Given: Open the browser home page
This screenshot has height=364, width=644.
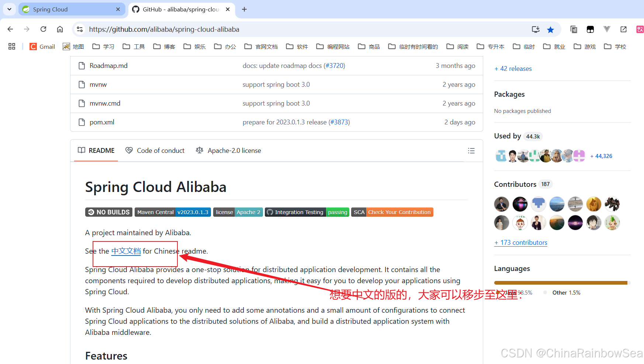Looking at the screenshot, I should click(x=60, y=29).
